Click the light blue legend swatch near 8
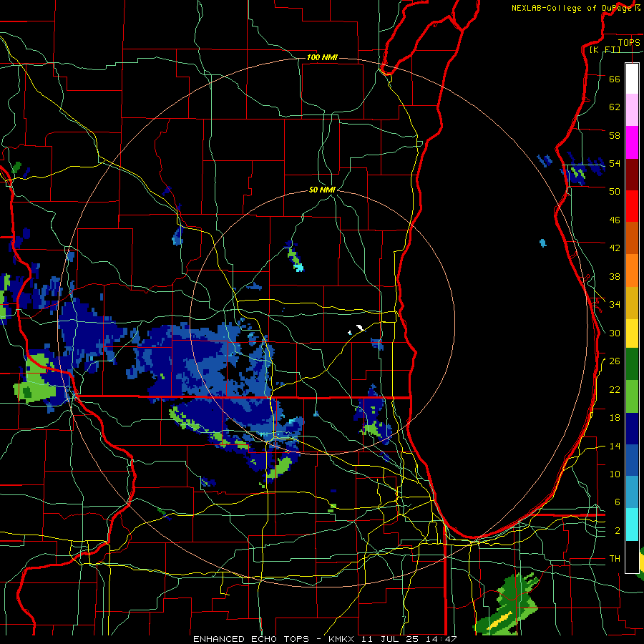This screenshot has height=644, width=644. [x=632, y=492]
